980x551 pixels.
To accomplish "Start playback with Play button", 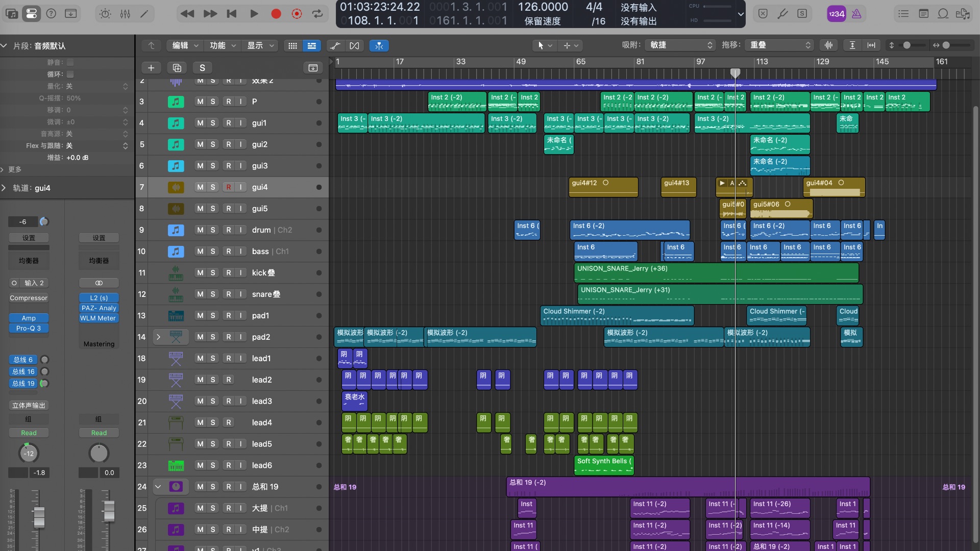I will click(x=254, y=14).
